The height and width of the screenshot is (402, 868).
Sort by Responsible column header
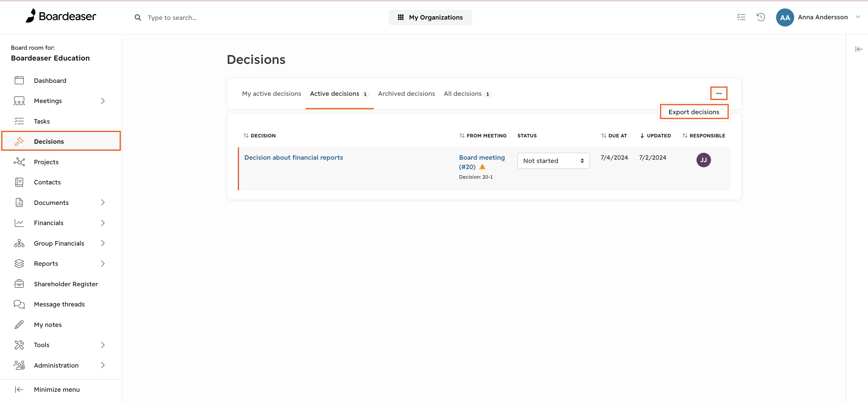pyautogui.click(x=703, y=136)
